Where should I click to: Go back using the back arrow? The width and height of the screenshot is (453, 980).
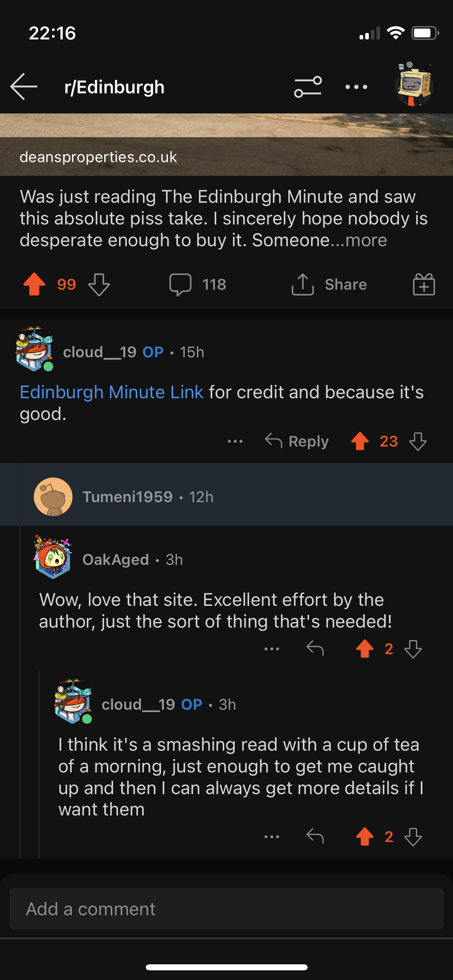click(x=24, y=86)
